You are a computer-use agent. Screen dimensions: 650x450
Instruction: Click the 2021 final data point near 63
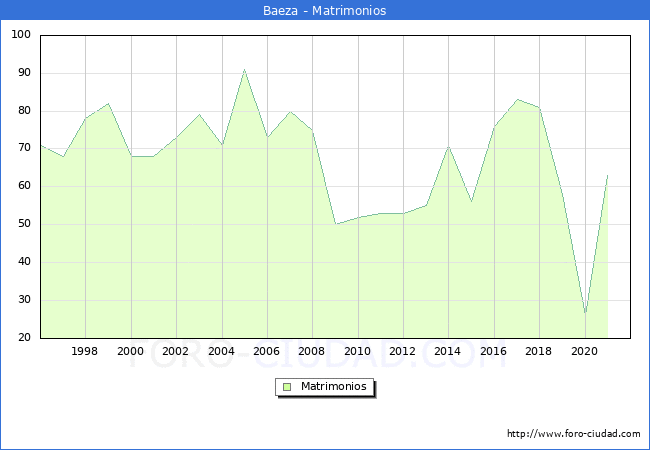coord(608,175)
